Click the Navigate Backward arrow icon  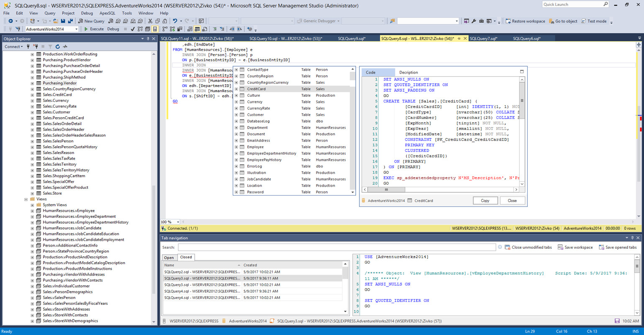pos(10,21)
